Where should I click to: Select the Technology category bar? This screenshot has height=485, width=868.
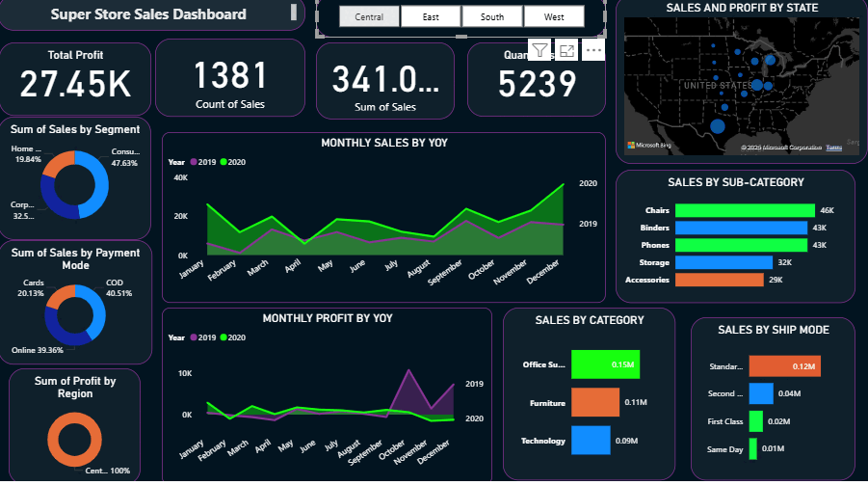click(591, 440)
